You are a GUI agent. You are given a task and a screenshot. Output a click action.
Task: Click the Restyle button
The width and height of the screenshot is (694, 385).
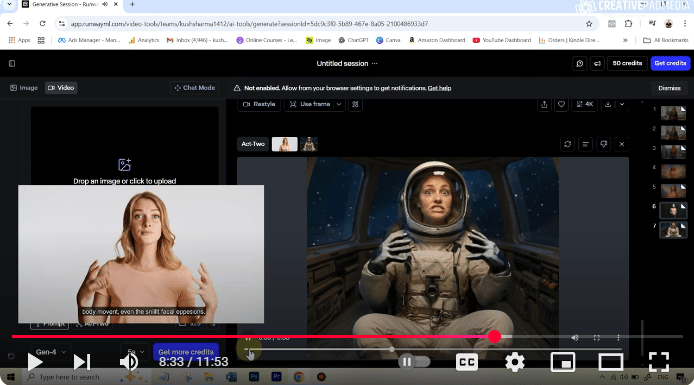tap(259, 104)
